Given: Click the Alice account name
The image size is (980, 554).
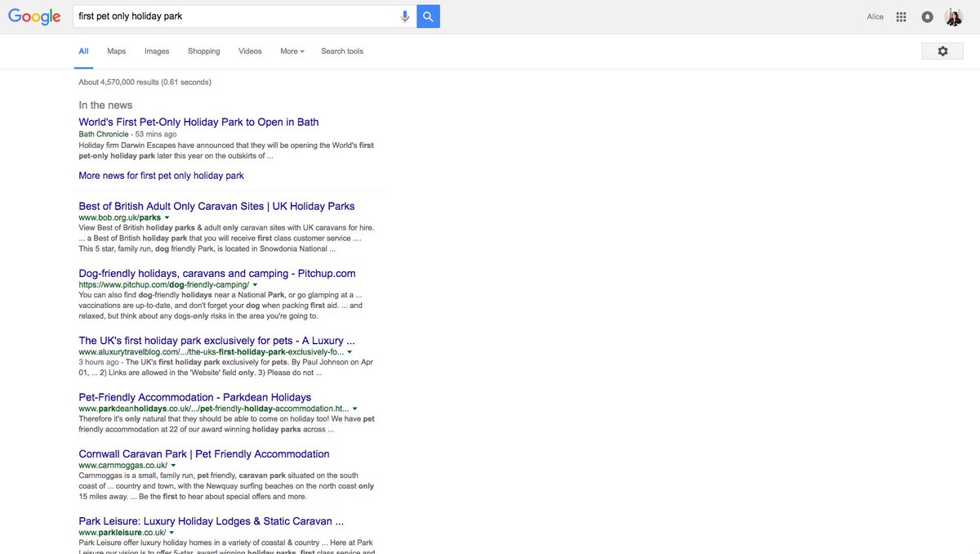Looking at the screenshot, I should pos(875,16).
